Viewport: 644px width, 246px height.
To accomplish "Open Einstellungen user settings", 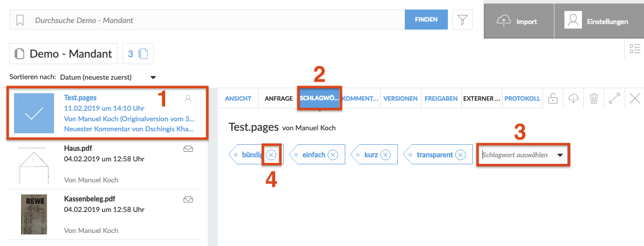I will tap(597, 21).
